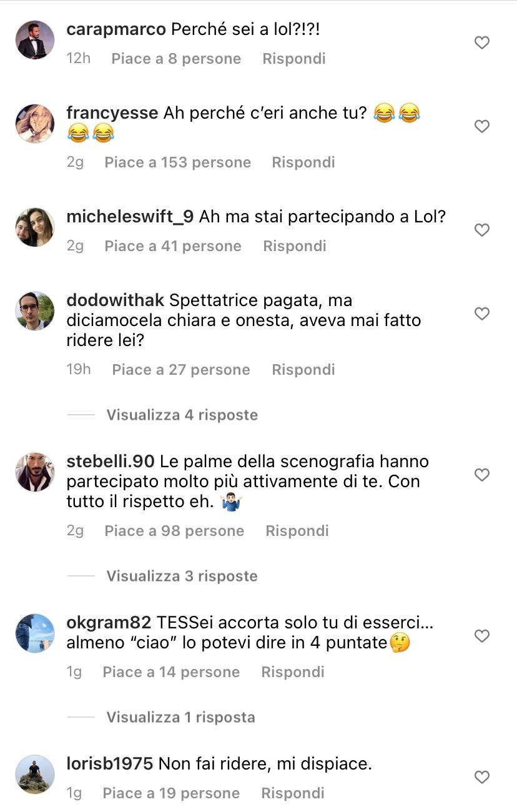
Task: Tap heart icon on francyesse's comment
Action: pyautogui.click(x=481, y=126)
